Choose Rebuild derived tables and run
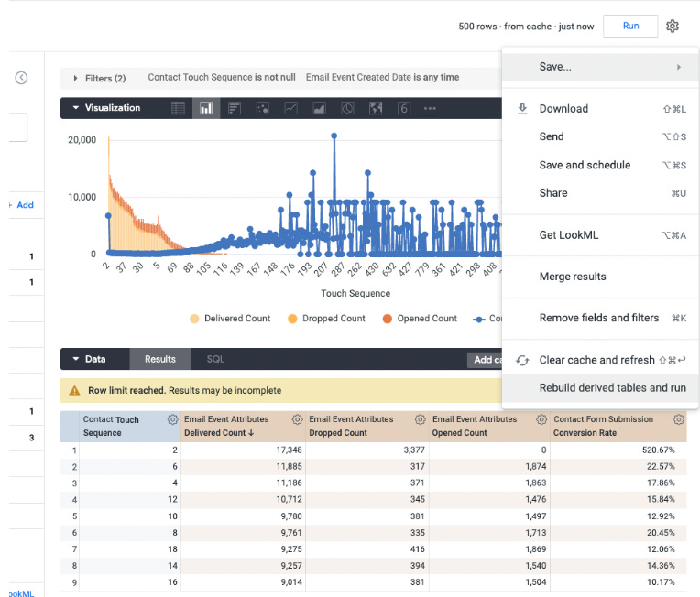Image resolution: width=700 pixels, height=597 pixels. click(600, 387)
